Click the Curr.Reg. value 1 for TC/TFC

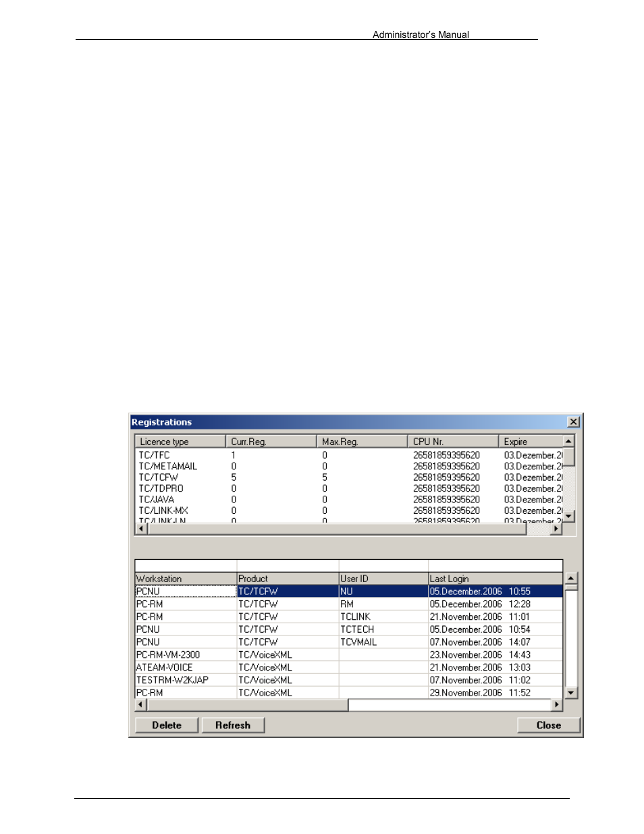pos(234,455)
